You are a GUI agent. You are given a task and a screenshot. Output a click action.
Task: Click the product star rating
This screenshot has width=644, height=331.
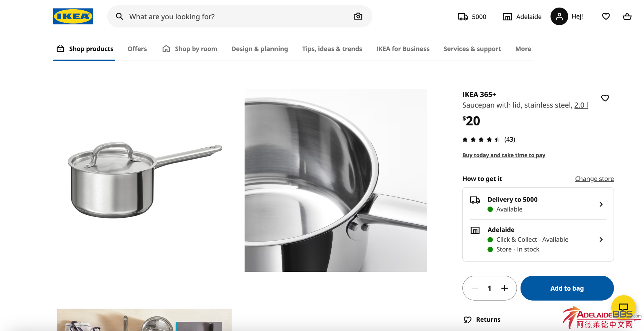[x=481, y=140]
